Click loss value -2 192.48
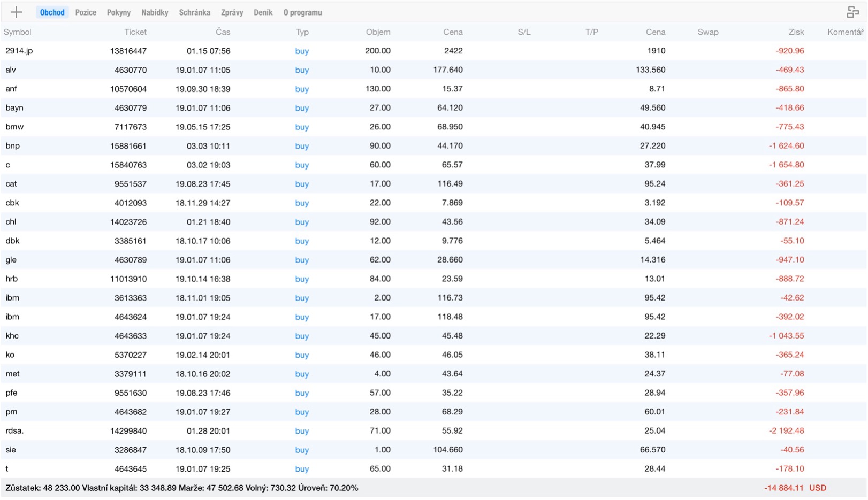 (x=787, y=431)
